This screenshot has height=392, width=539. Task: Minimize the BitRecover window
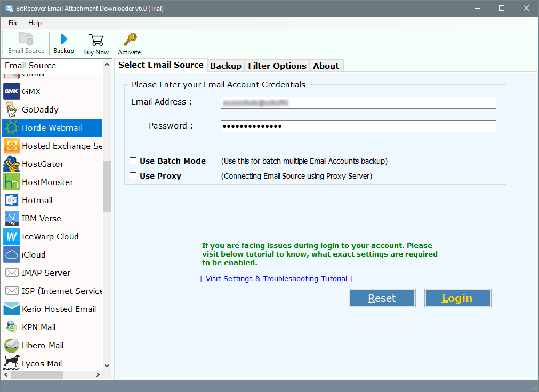478,8
